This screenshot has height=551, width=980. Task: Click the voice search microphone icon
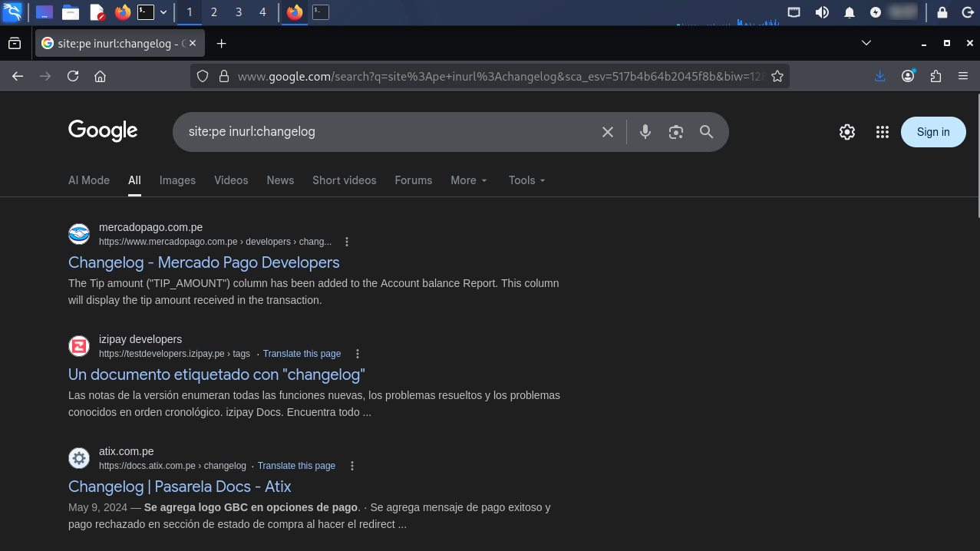pos(645,132)
